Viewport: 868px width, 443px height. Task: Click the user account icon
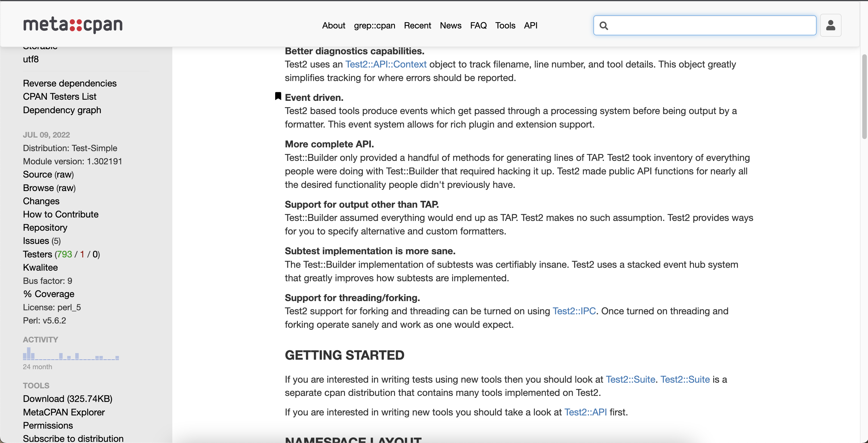point(830,25)
